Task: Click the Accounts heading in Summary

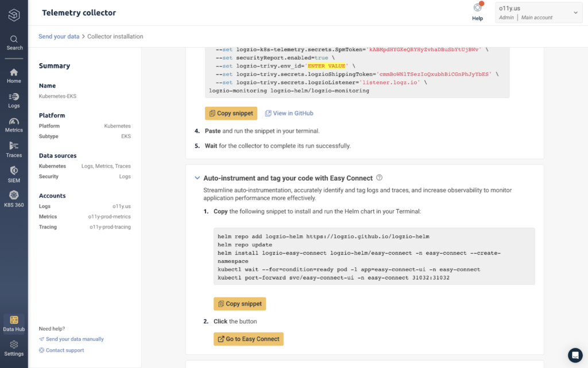Action: pos(52,196)
